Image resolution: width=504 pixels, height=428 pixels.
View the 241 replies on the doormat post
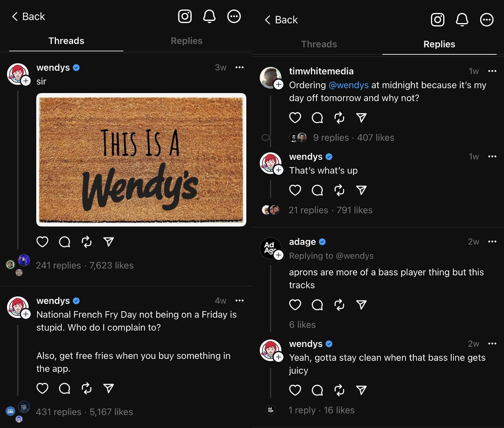click(x=58, y=265)
